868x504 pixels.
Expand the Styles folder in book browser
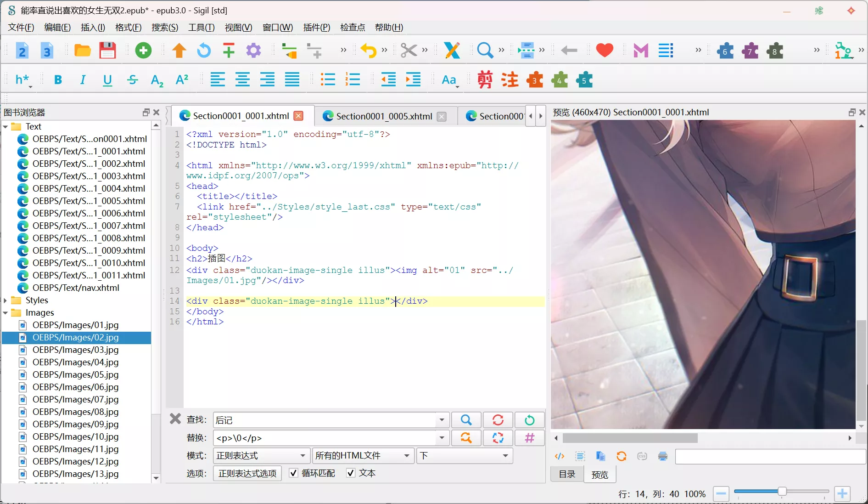[x=6, y=300]
